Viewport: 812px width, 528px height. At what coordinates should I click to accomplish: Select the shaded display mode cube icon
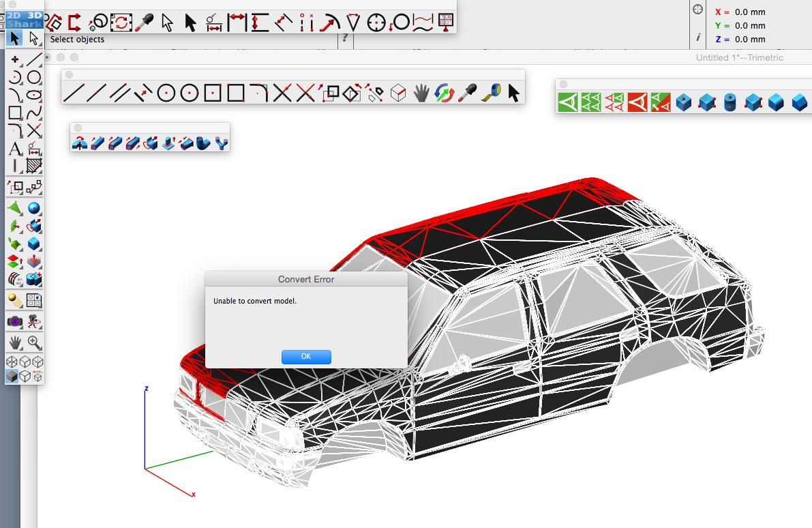(12, 376)
